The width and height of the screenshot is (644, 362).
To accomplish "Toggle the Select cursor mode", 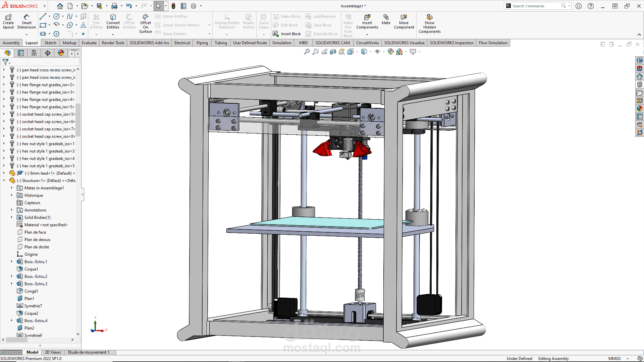I will 159,6.
